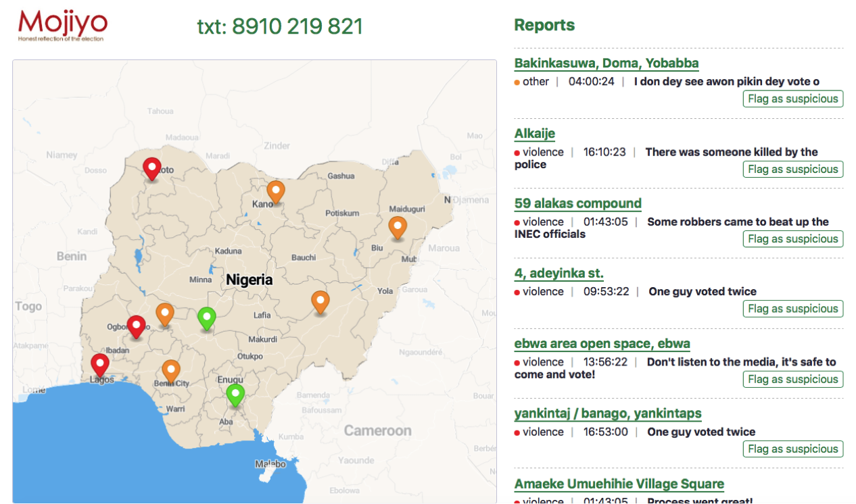Open the 4, adeyinka st. report

pyautogui.click(x=559, y=274)
